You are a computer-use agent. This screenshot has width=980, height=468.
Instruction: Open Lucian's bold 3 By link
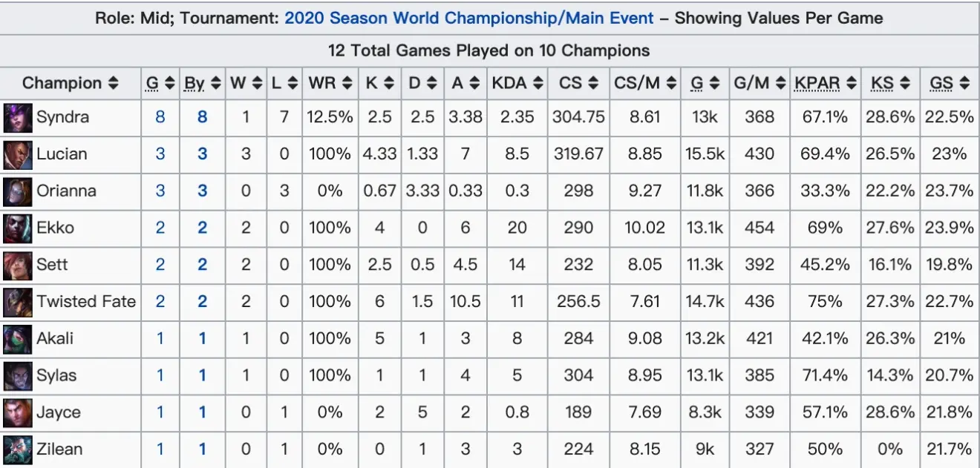pos(202,154)
